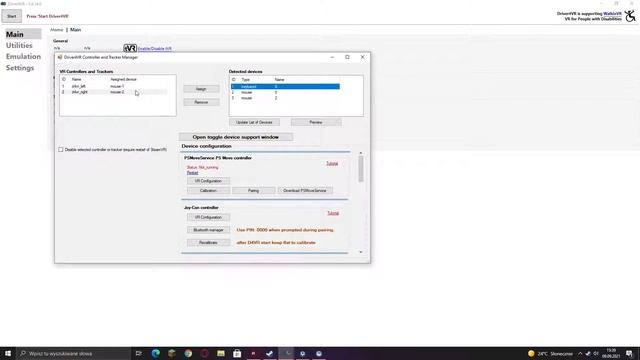The height and width of the screenshot is (360, 640).
Task: Open the WalkinVR link in the top right
Action: click(x=612, y=13)
